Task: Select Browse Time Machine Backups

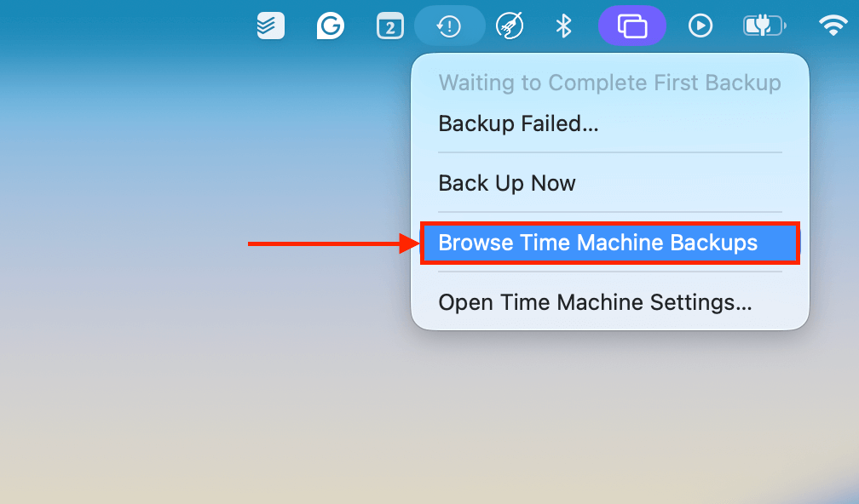Action: point(610,243)
